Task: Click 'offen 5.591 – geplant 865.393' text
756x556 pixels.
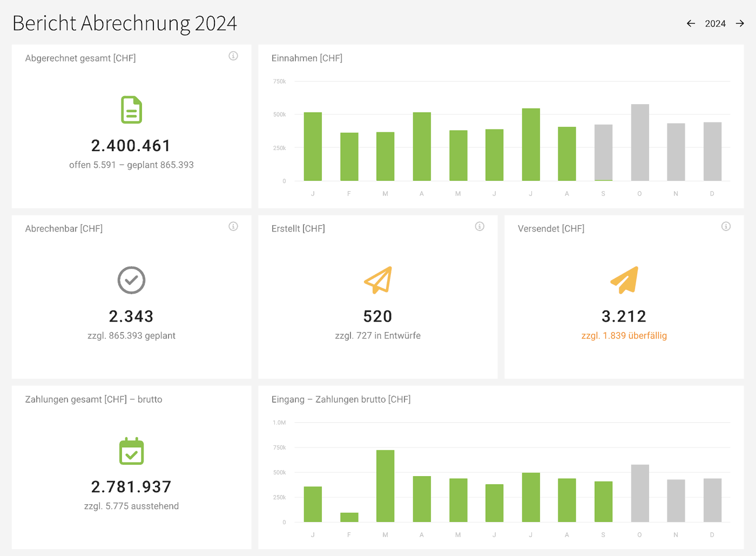Action: 131,165
